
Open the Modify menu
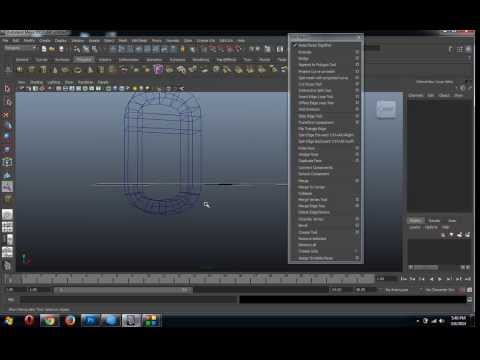[x=29, y=41]
